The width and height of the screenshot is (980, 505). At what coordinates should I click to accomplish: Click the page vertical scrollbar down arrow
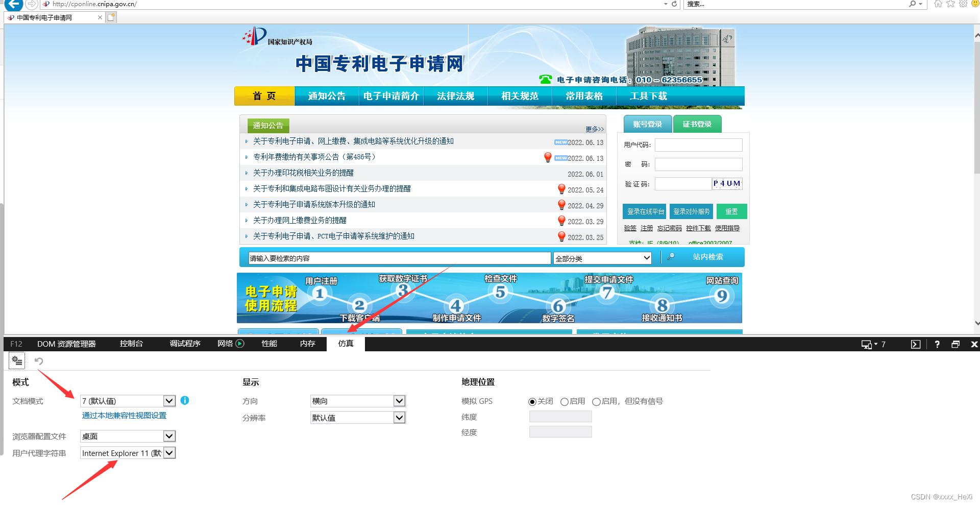point(976,323)
